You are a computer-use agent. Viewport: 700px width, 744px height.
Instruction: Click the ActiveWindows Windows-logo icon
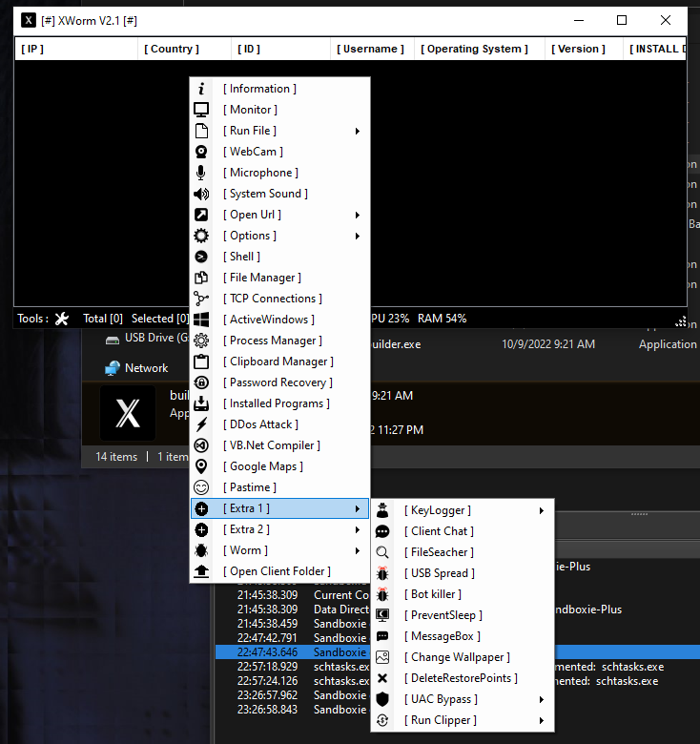click(201, 320)
